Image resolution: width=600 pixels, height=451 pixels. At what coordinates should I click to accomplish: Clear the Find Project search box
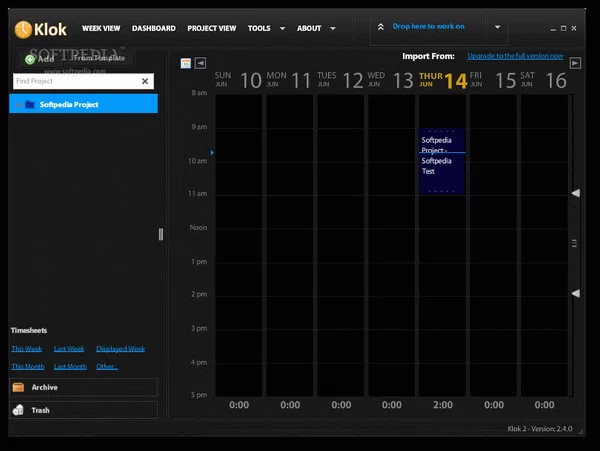pyautogui.click(x=145, y=81)
